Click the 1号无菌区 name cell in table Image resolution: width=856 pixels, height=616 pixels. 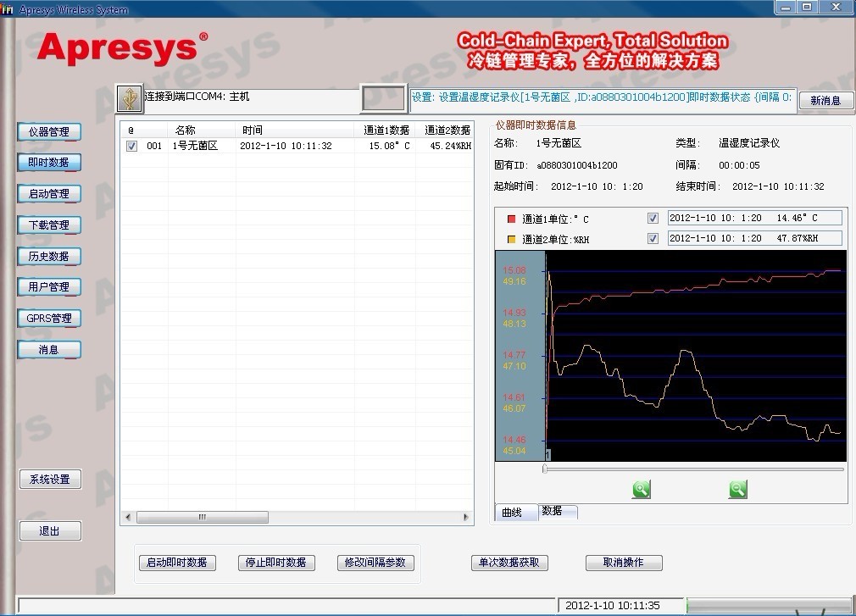[x=196, y=147]
